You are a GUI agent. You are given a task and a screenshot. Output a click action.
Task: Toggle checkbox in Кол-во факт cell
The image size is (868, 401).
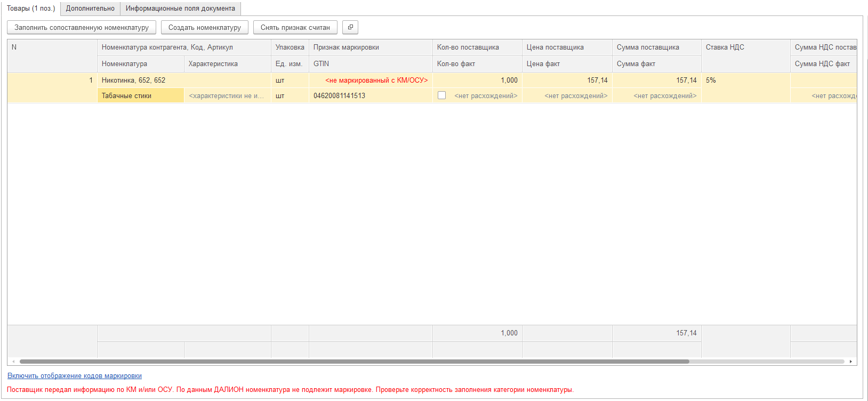point(441,95)
